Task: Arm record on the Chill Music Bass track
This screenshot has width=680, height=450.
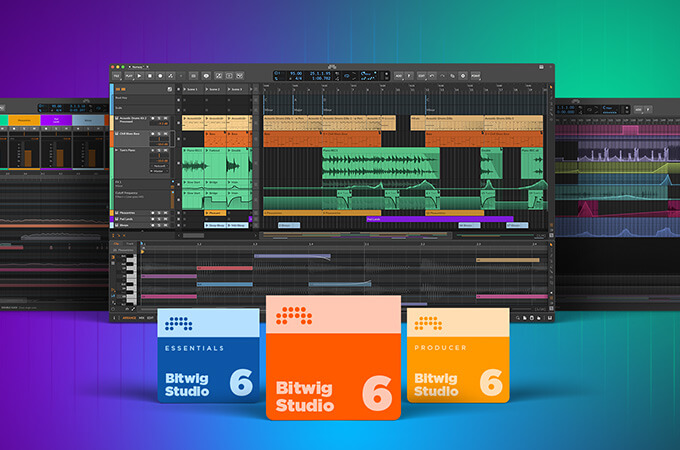Action: 153,134
